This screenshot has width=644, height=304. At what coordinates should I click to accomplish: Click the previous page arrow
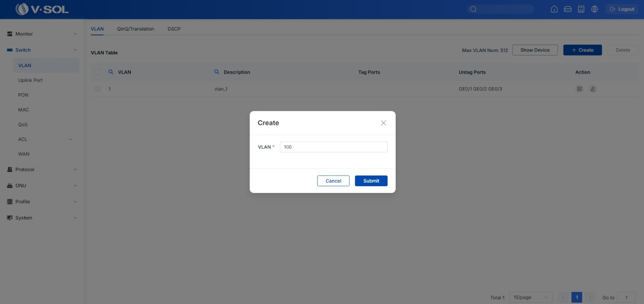click(563, 298)
